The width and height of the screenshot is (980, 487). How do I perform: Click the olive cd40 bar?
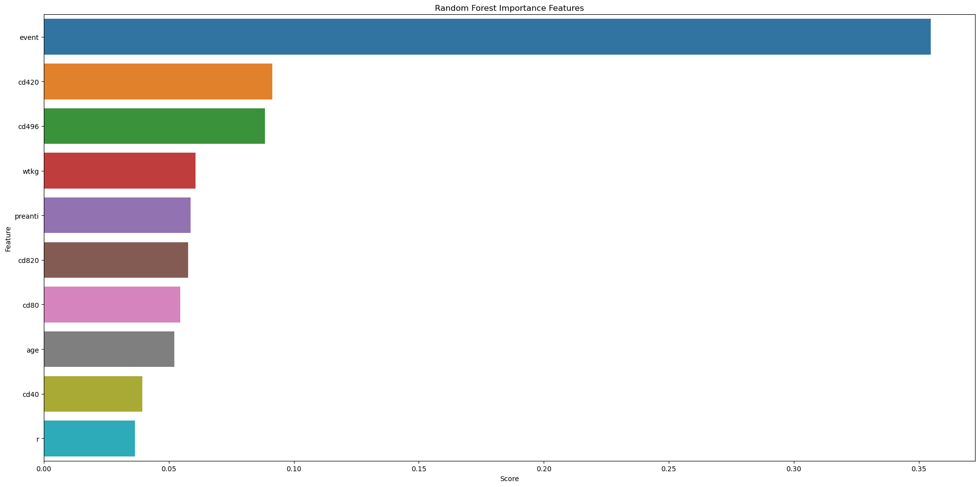pos(93,394)
